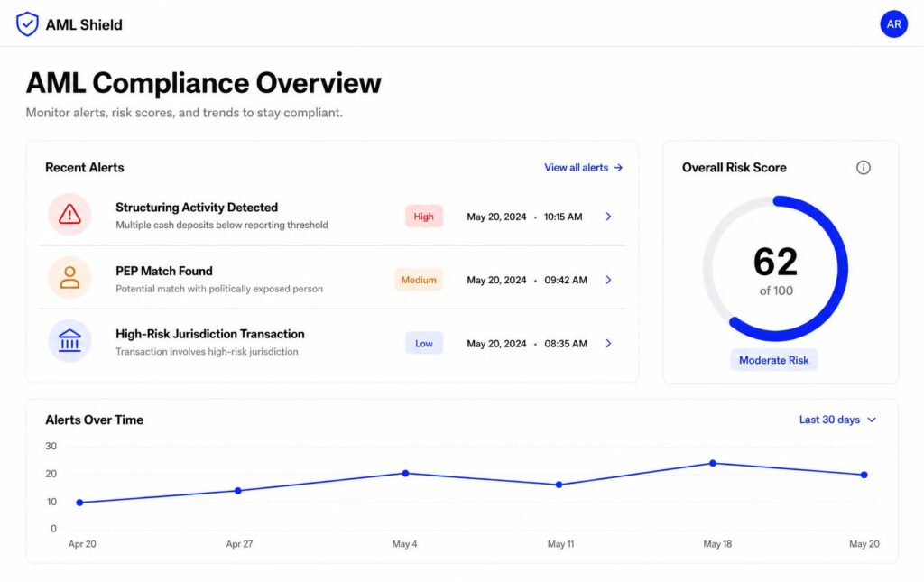
Task: Click the May 4 x-axis label
Action: (405, 544)
